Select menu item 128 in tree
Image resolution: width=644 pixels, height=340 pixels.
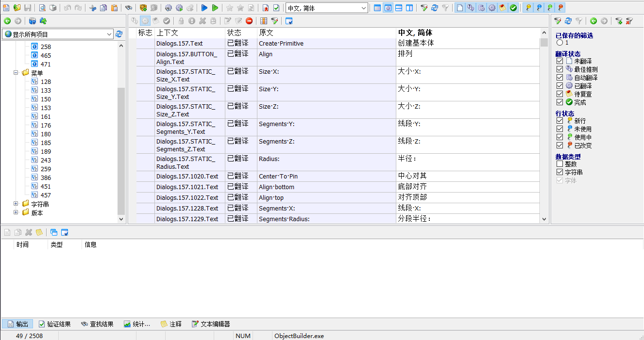(46, 81)
